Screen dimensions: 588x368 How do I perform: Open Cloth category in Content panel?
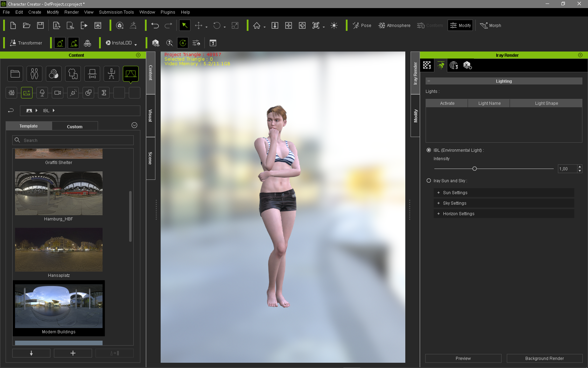pyautogui.click(x=73, y=74)
